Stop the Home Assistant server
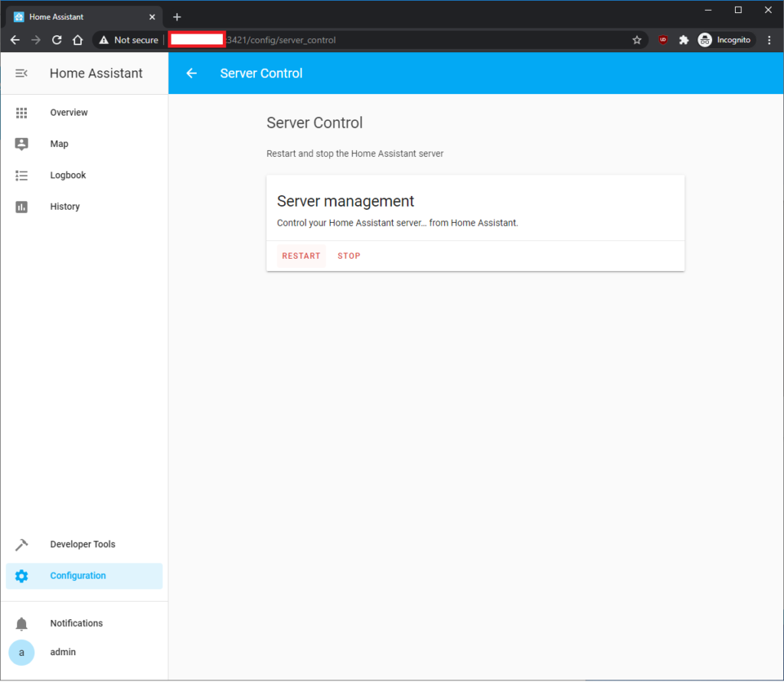 [348, 256]
